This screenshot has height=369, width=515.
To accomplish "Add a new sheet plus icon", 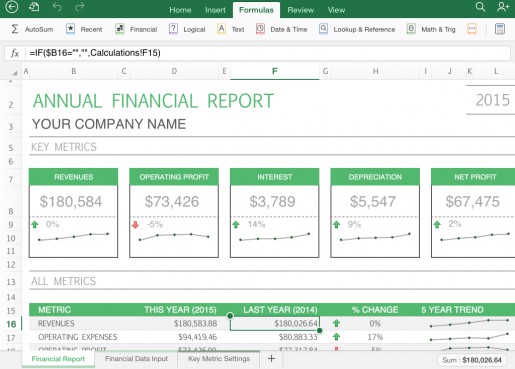I will pos(272,359).
